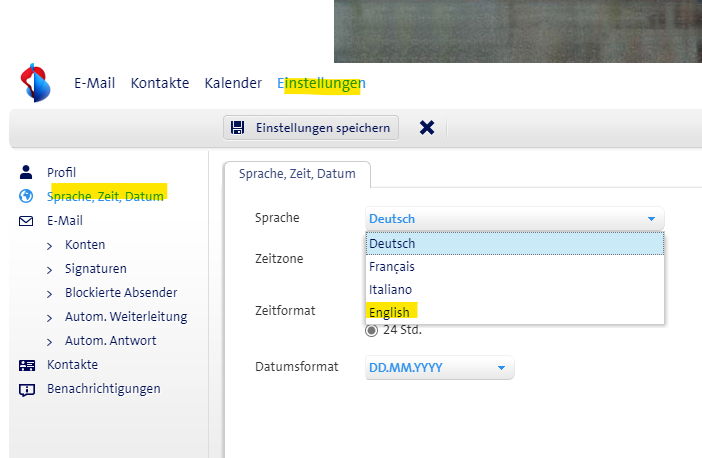Open Blockierte Absender settings
Image resolution: width=702 pixels, height=458 pixels.
[121, 293]
